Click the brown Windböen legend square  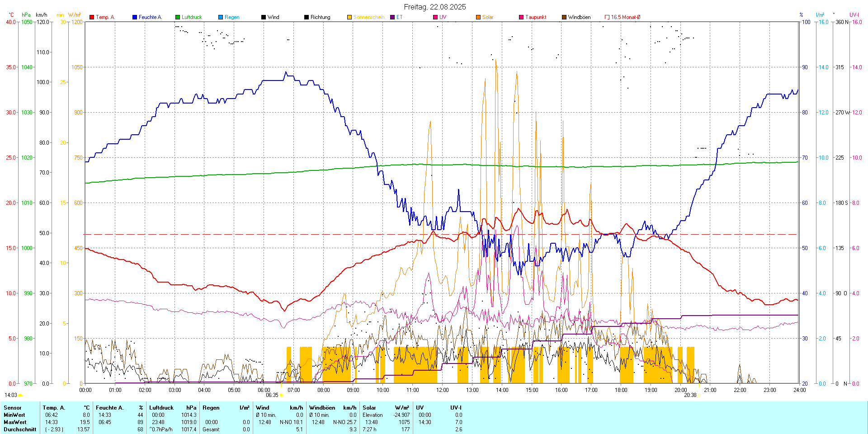(x=564, y=17)
